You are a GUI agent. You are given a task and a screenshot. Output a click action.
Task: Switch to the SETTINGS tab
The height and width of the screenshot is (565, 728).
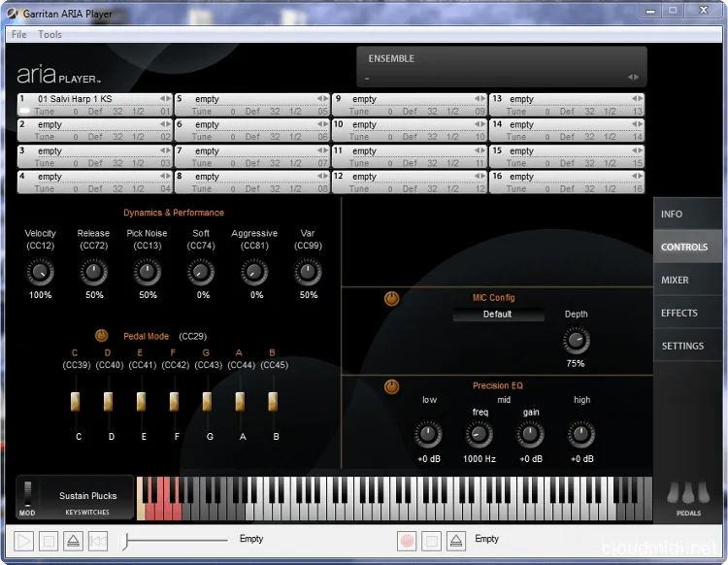(x=687, y=346)
